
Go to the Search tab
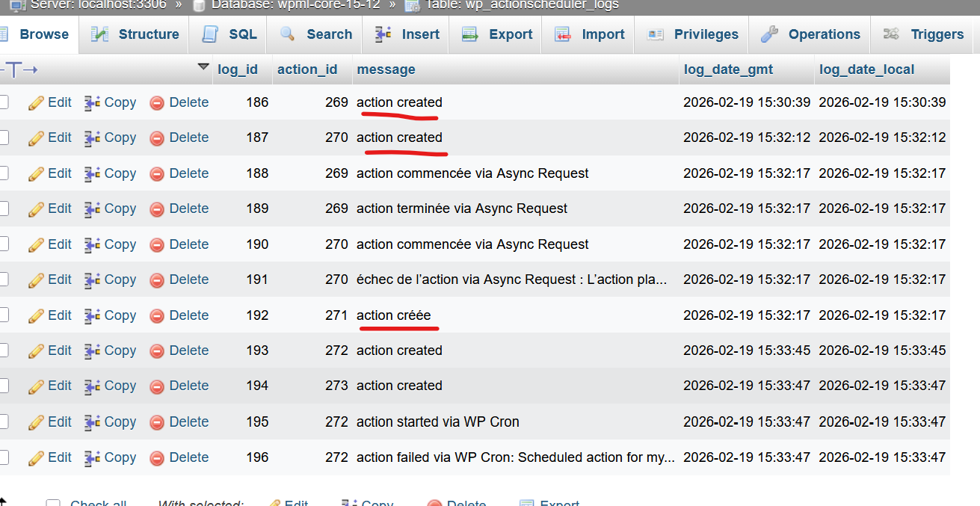click(x=315, y=34)
